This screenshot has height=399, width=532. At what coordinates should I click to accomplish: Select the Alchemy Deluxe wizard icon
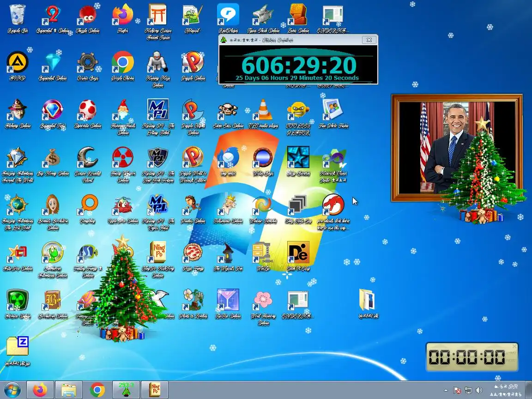pyautogui.click(x=17, y=110)
